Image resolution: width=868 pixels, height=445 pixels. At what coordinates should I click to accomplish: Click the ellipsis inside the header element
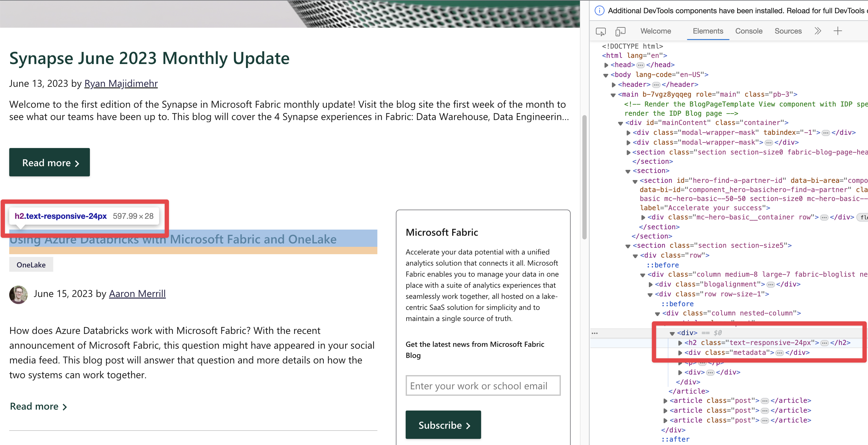point(656,85)
